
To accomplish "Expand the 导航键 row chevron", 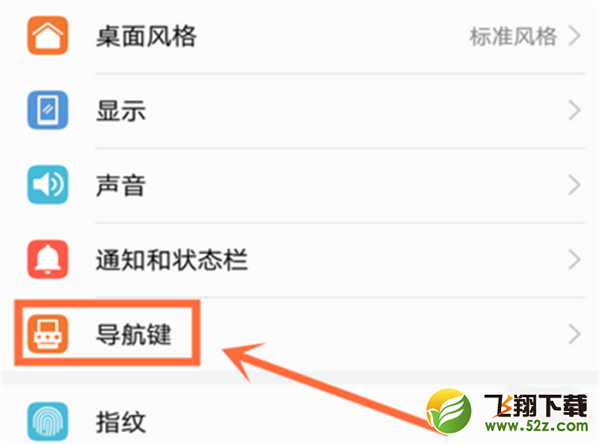I will (575, 334).
